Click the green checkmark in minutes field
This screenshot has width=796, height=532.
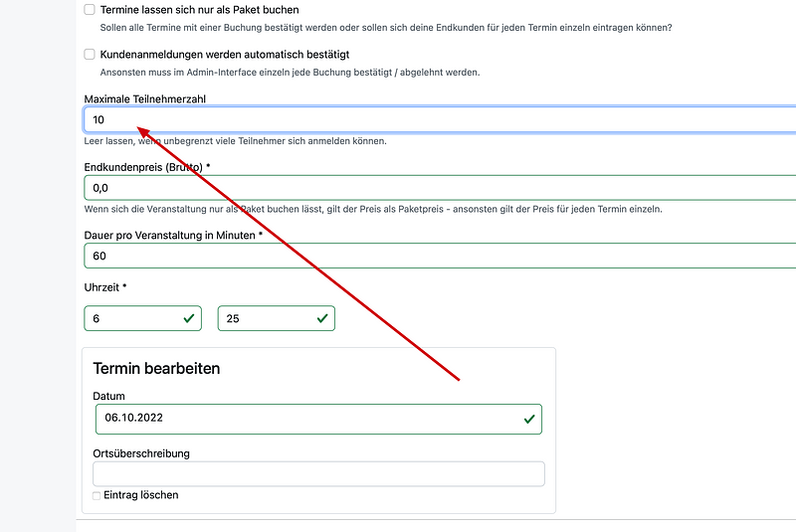(x=322, y=318)
